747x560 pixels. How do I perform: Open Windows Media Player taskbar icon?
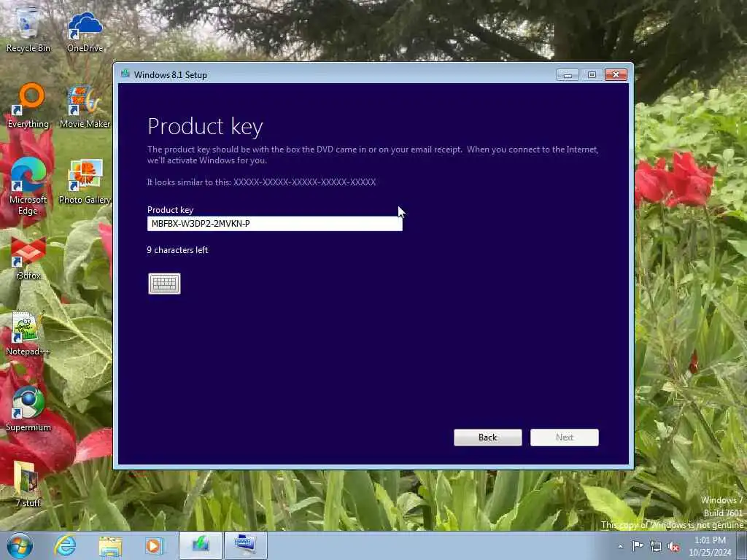tap(154, 546)
